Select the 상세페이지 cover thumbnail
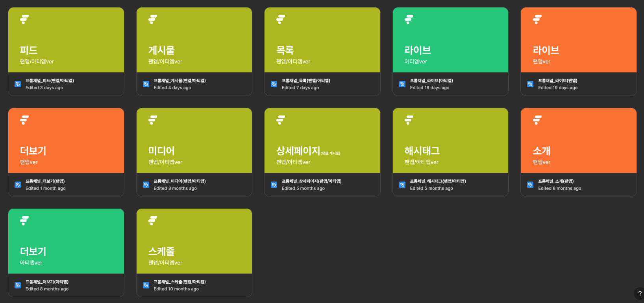This screenshot has height=303, width=644. pos(322,141)
